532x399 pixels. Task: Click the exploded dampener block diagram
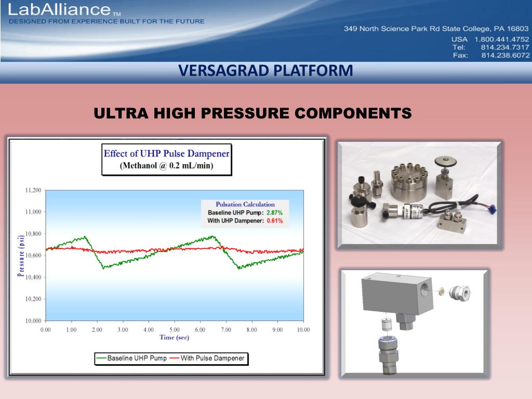(415, 323)
